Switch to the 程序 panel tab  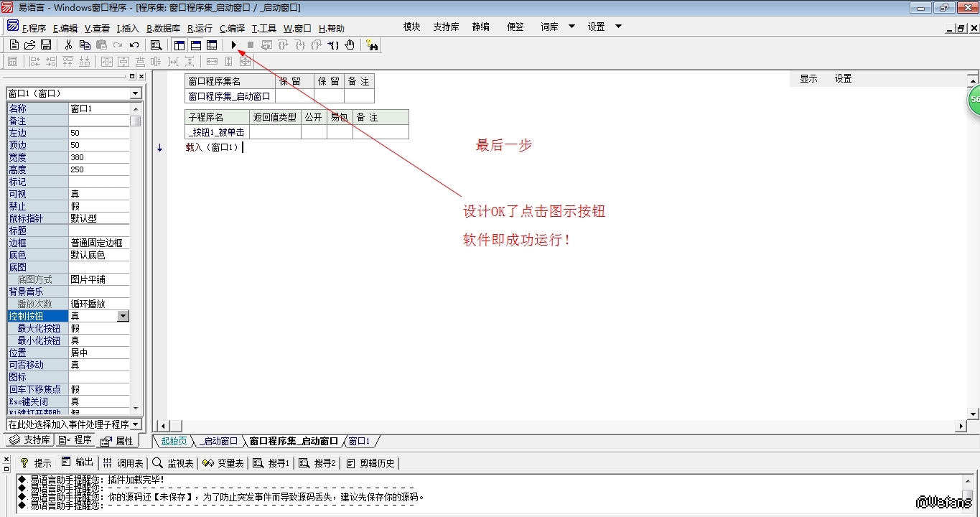[x=75, y=440]
